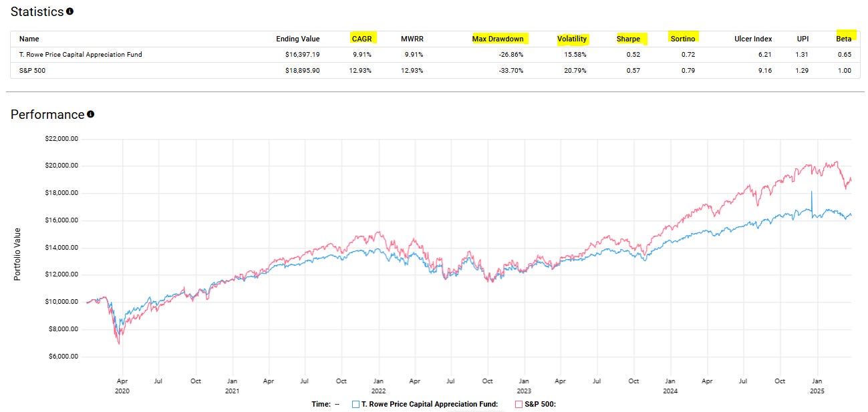This screenshot has height=412, width=868.
Task: Click the MWRR column header
Action: click(x=412, y=39)
